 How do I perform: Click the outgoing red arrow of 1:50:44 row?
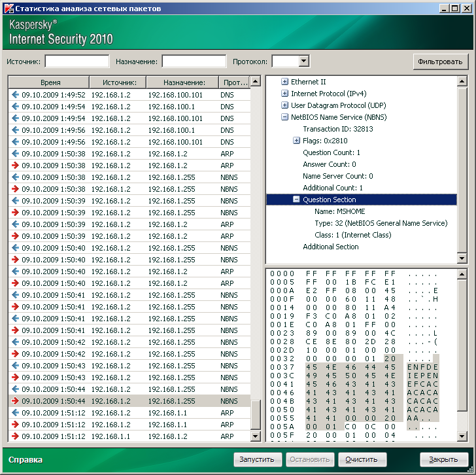pos(15,401)
